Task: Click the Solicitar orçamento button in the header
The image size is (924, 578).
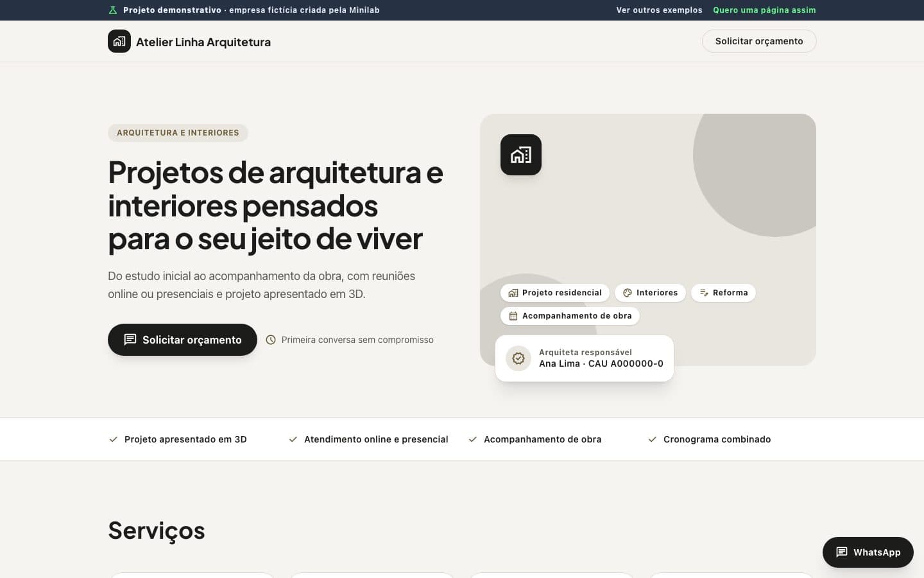Action: pos(759,41)
